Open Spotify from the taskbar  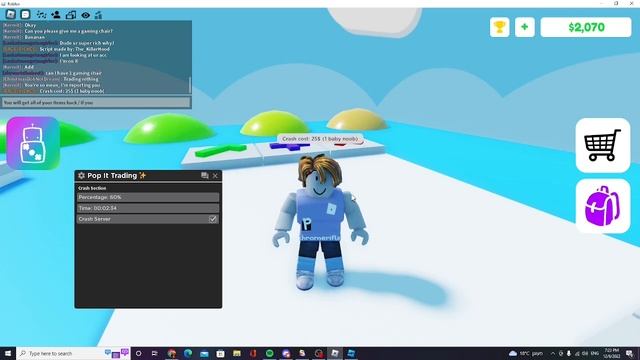[x=269, y=353]
